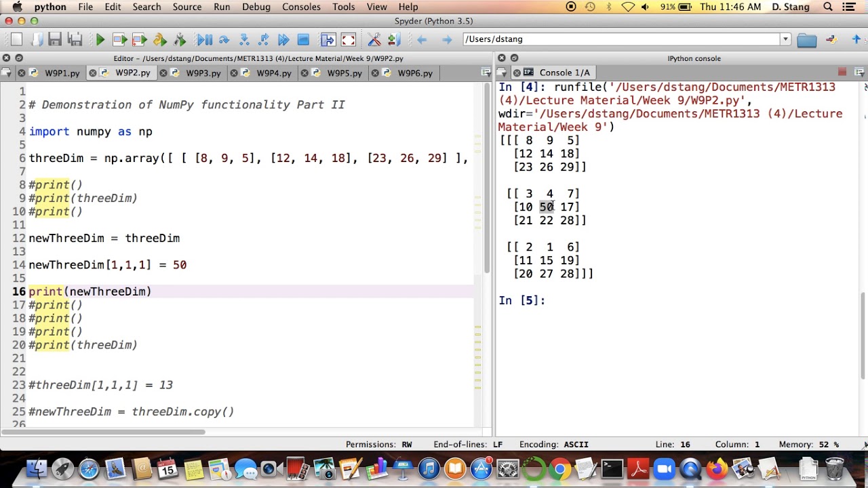Continue execution until next breakpoint
This screenshot has height=488, width=868.
tap(283, 39)
